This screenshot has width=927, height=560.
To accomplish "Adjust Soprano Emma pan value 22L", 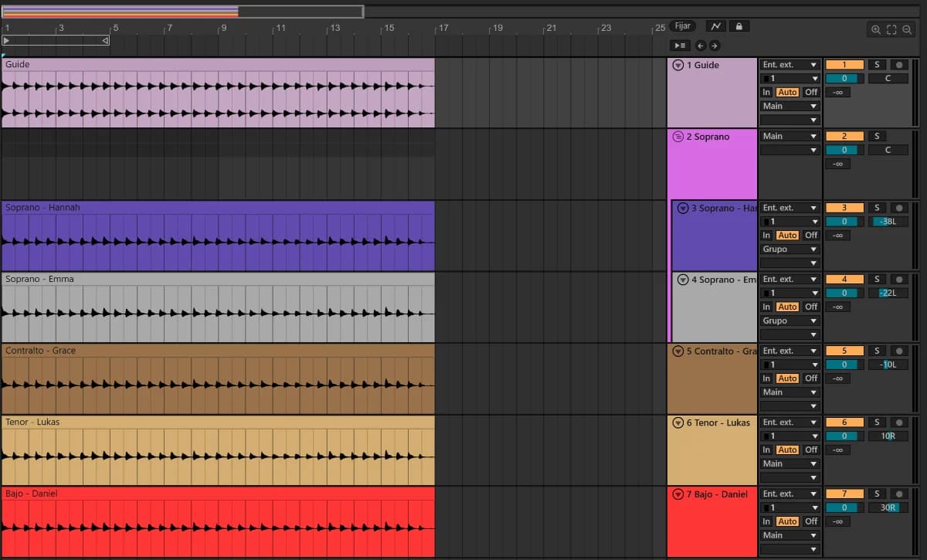I will [x=888, y=293].
